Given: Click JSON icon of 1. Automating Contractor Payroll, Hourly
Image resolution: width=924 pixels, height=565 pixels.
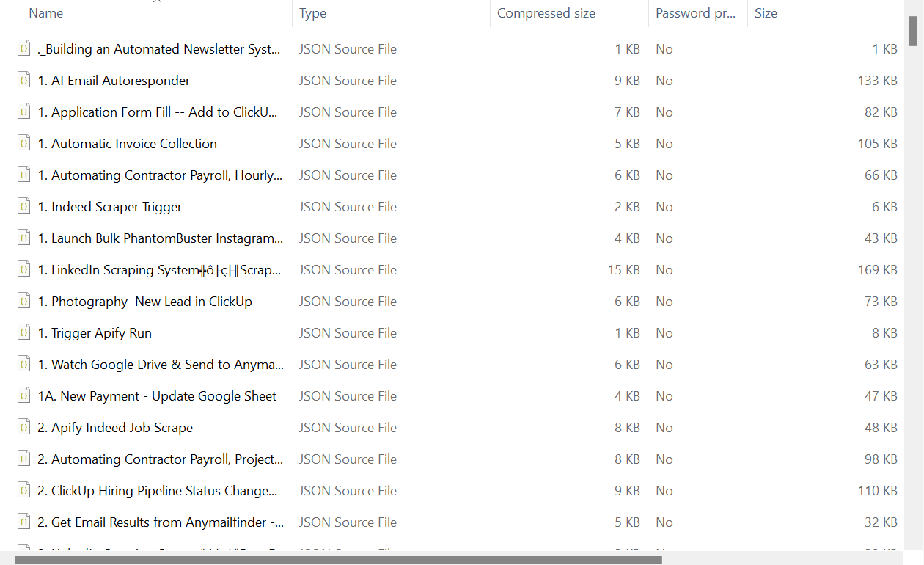Looking at the screenshot, I should pyautogui.click(x=24, y=175).
